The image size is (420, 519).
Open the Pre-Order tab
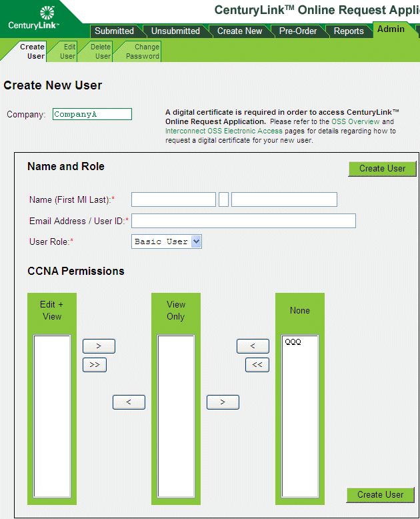coord(297,31)
